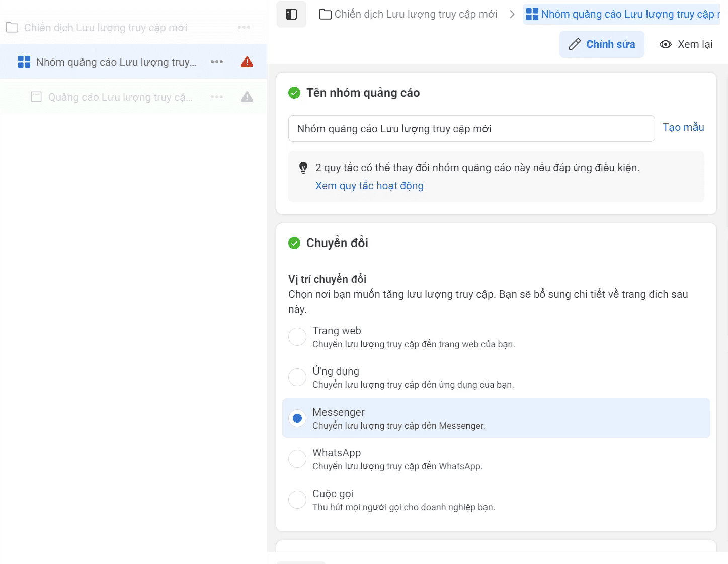Select the WhatsApp radio option

tap(297, 459)
